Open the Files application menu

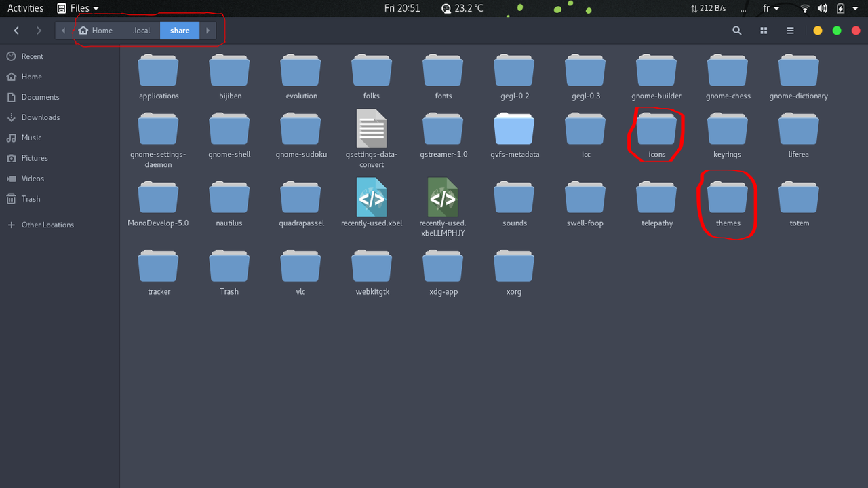(x=78, y=8)
